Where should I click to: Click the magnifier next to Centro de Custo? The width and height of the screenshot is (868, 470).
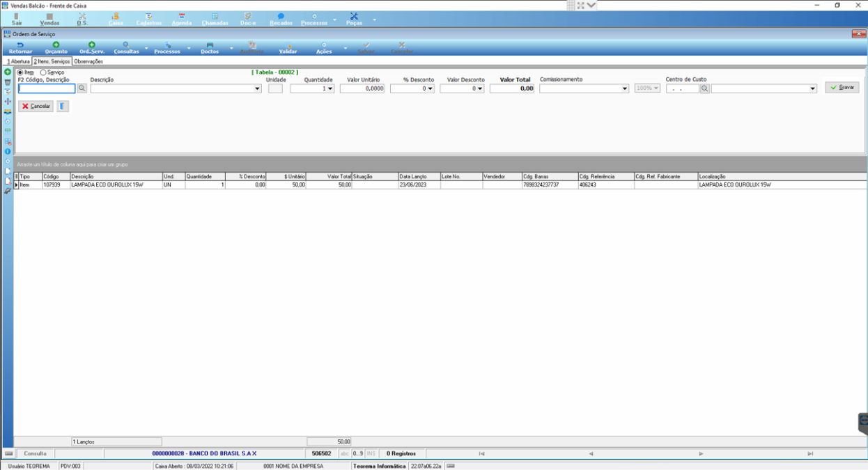[705, 88]
